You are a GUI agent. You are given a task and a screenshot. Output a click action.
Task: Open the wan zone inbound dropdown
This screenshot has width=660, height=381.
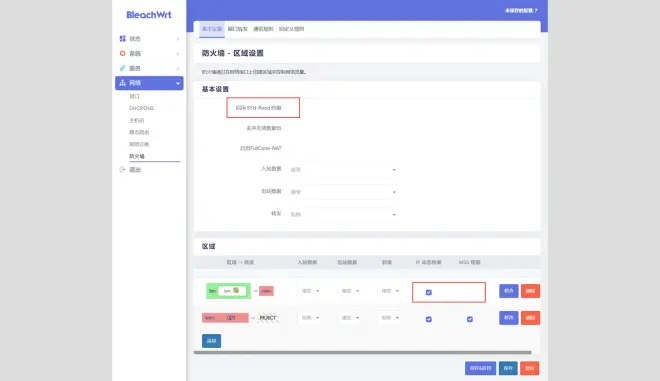[x=310, y=318]
